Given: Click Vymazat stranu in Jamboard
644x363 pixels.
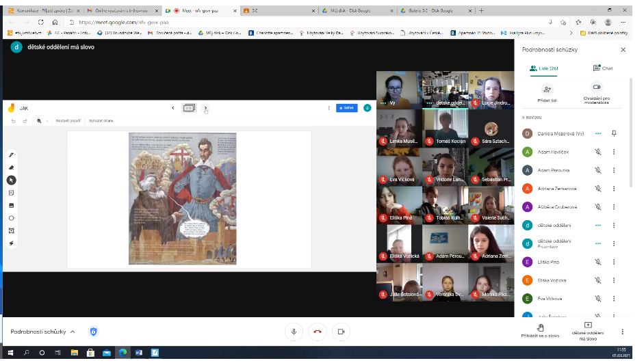Looking at the screenshot, I should (x=101, y=121).
